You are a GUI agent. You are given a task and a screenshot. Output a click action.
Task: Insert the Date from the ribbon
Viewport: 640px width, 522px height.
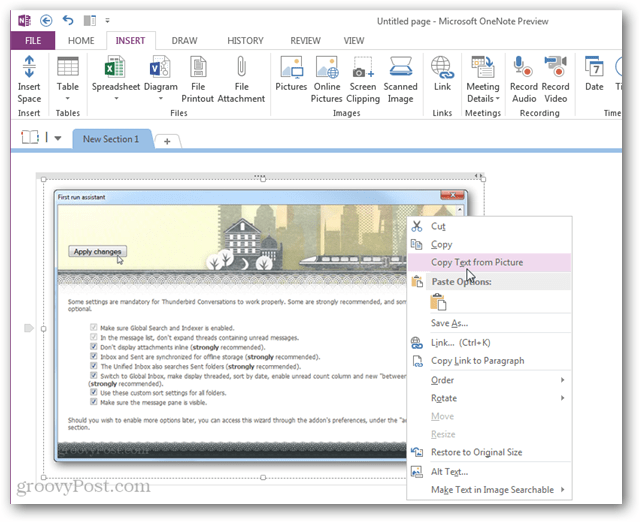[x=594, y=74]
